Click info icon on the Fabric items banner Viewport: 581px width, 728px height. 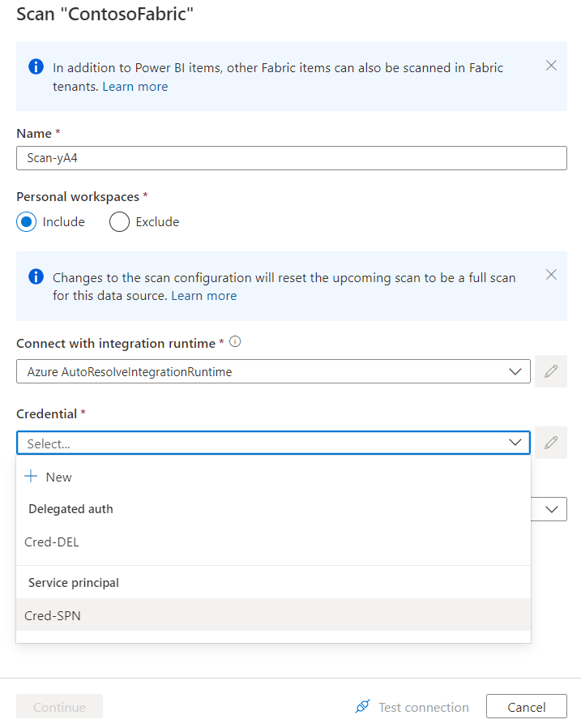pyautogui.click(x=36, y=67)
